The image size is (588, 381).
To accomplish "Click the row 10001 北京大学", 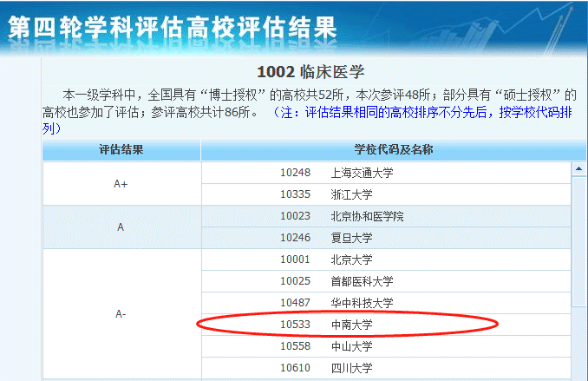I will point(386,259).
